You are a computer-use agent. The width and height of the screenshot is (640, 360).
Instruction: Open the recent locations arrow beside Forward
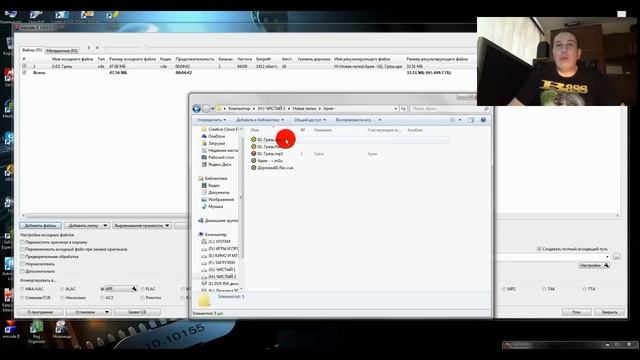tap(213, 109)
